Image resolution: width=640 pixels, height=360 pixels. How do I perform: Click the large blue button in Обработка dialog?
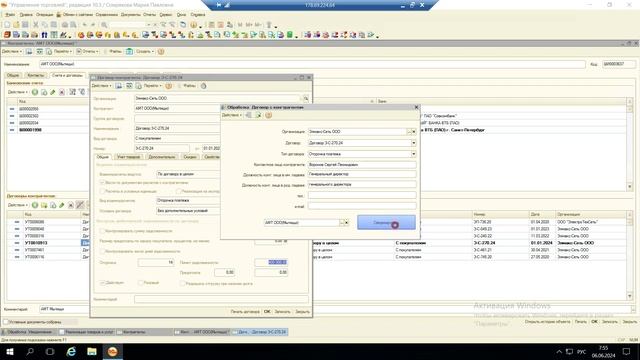click(386, 222)
